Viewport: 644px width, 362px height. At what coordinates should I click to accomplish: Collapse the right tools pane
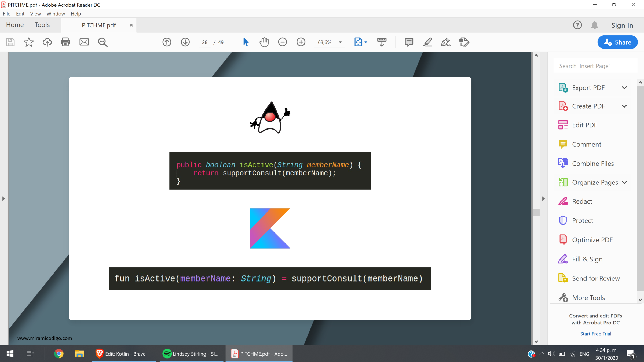543,199
